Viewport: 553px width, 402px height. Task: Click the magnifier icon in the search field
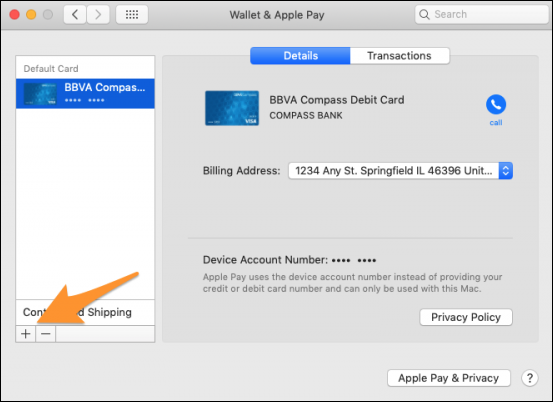424,14
